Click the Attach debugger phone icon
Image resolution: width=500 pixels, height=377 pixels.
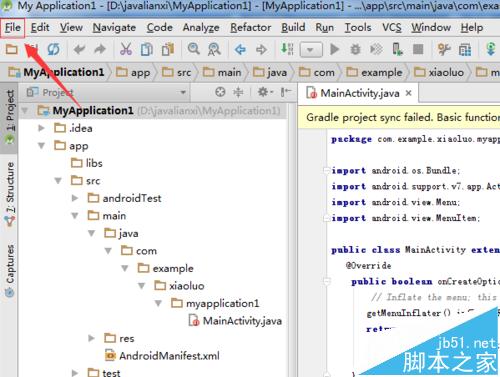pos(397,49)
